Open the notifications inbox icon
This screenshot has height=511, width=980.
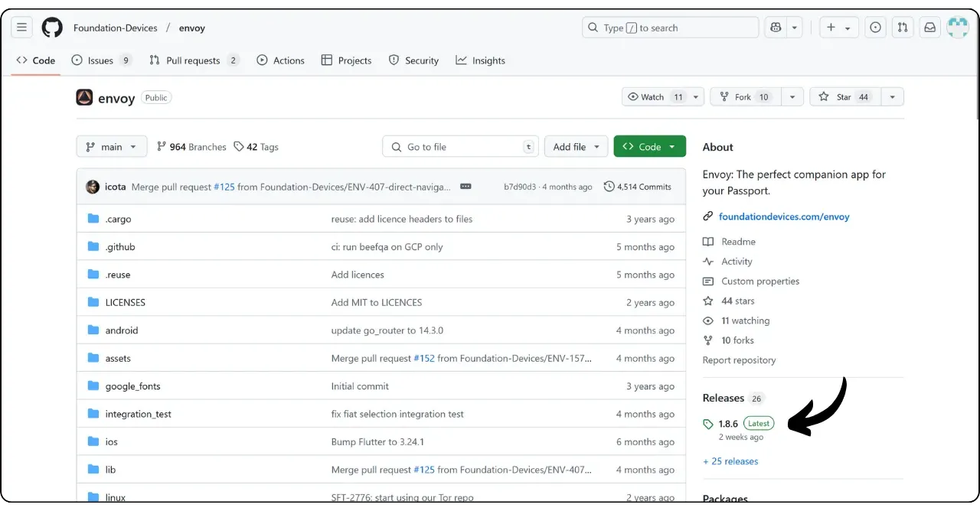pyautogui.click(x=929, y=28)
